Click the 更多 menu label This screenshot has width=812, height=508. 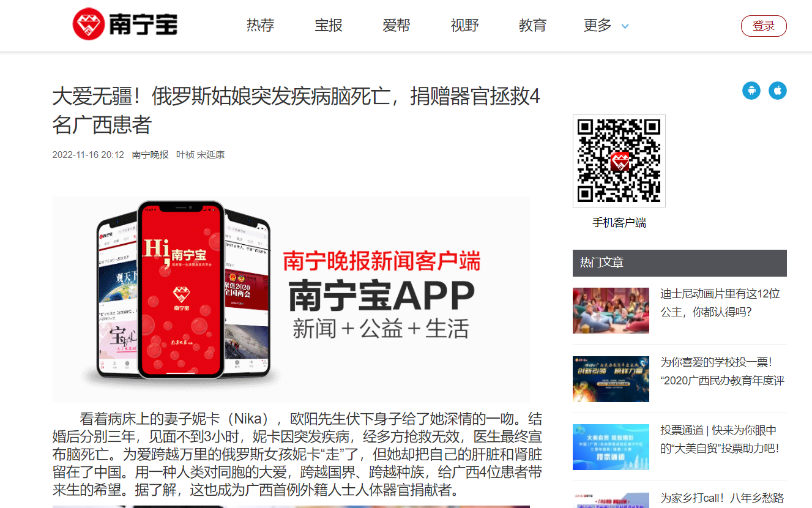click(598, 26)
